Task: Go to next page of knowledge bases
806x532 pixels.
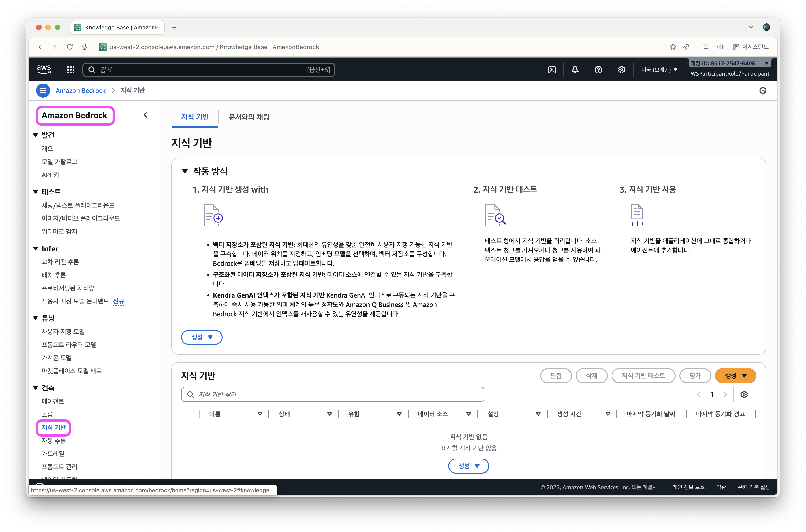Action: [x=725, y=394]
